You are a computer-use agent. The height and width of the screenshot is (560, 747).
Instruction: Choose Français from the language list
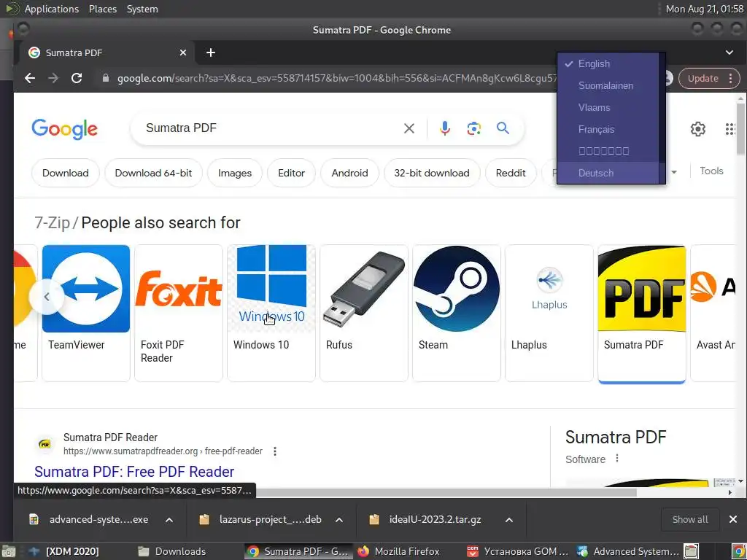tap(608, 130)
